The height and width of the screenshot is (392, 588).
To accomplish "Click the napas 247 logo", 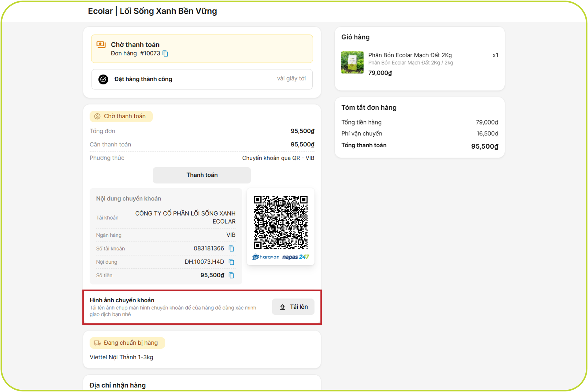I will click(295, 257).
